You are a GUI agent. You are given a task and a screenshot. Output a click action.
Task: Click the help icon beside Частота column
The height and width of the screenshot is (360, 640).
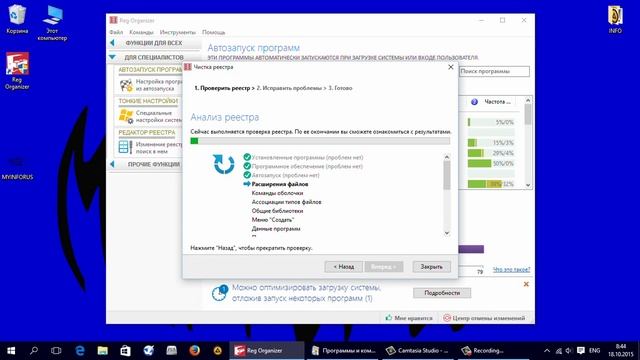[x=474, y=102]
